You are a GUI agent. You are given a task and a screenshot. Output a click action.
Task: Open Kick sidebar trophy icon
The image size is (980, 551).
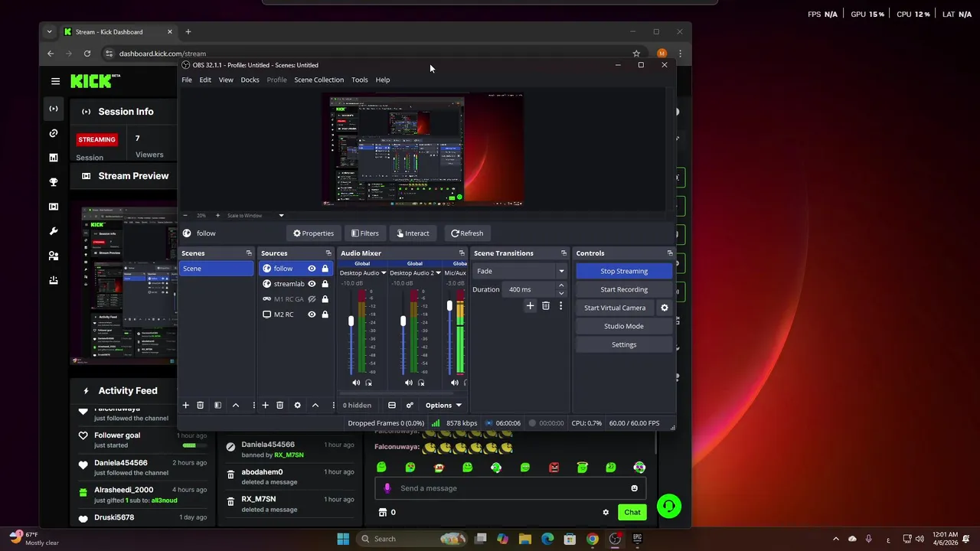point(54,182)
